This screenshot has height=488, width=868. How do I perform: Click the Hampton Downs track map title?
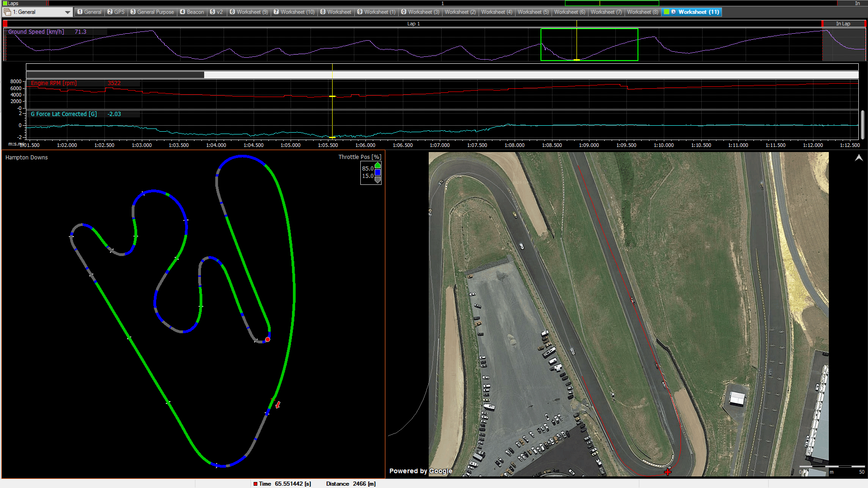(x=26, y=158)
